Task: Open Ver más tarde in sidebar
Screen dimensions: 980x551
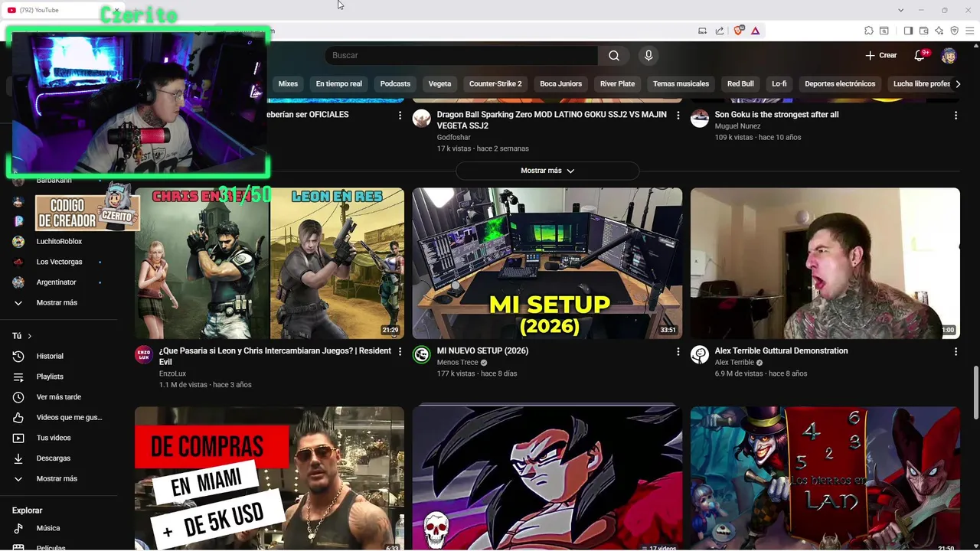Action: 59,397
